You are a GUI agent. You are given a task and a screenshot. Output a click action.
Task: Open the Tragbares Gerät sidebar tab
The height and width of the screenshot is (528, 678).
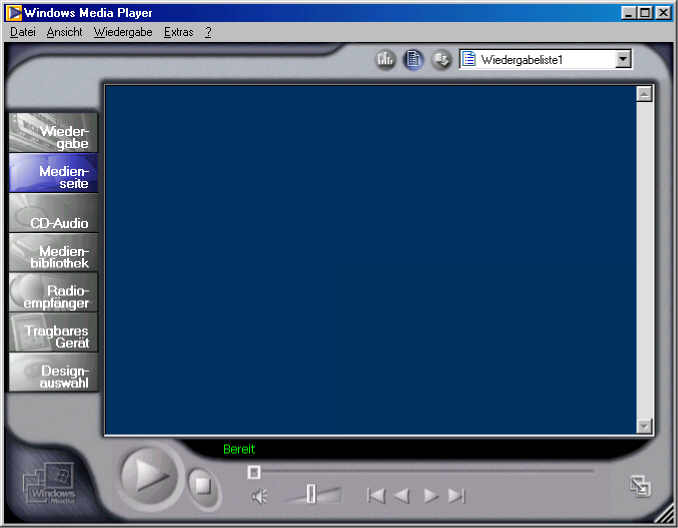pos(54,332)
